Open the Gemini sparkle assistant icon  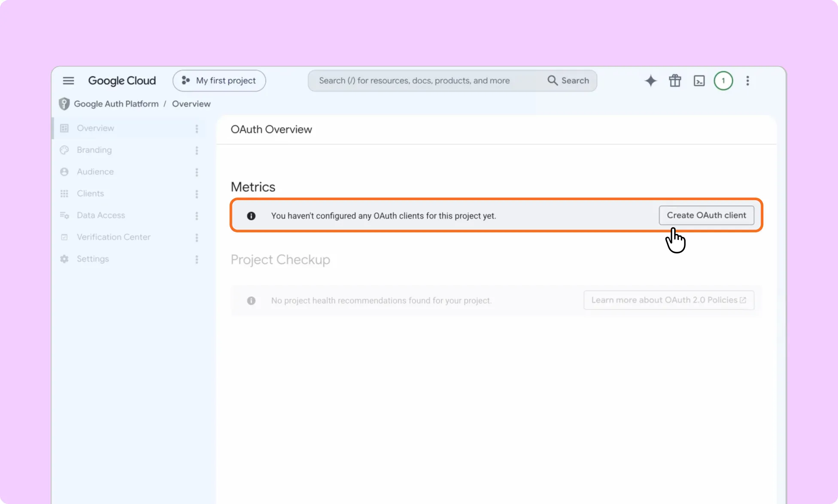pyautogui.click(x=650, y=81)
